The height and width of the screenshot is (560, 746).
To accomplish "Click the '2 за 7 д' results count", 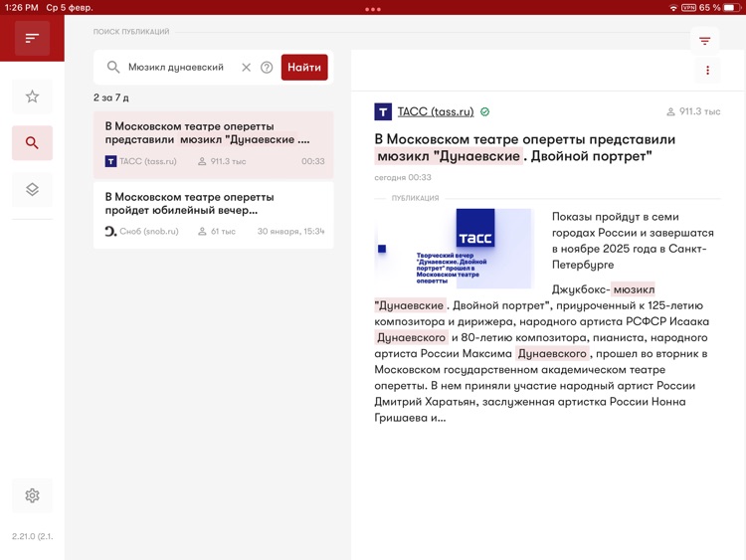I will point(110,97).
